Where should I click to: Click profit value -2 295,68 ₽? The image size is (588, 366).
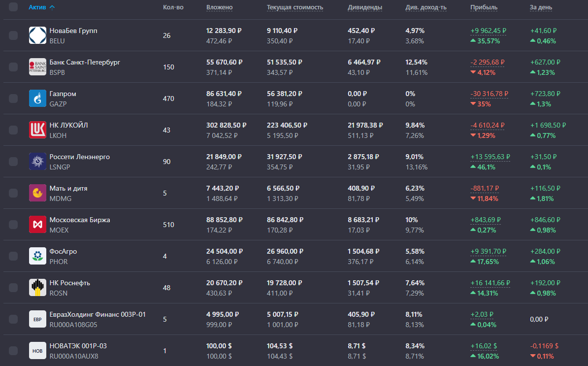488,62
